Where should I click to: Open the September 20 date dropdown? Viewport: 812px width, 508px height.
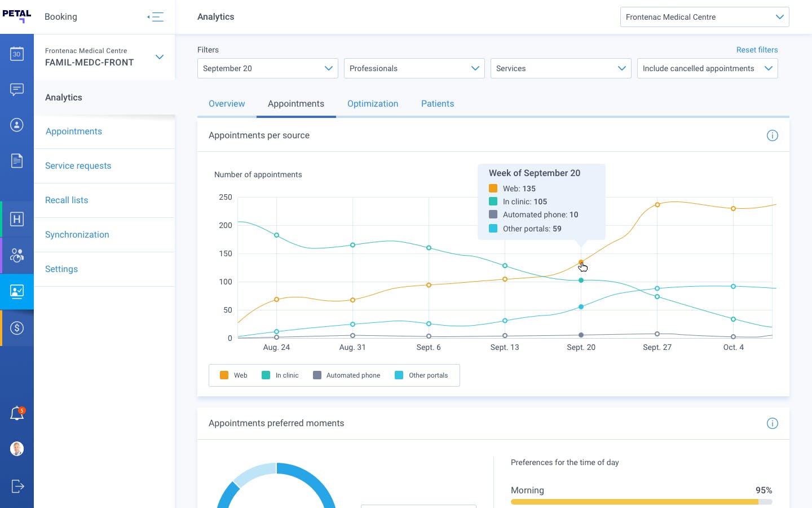tap(267, 68)
